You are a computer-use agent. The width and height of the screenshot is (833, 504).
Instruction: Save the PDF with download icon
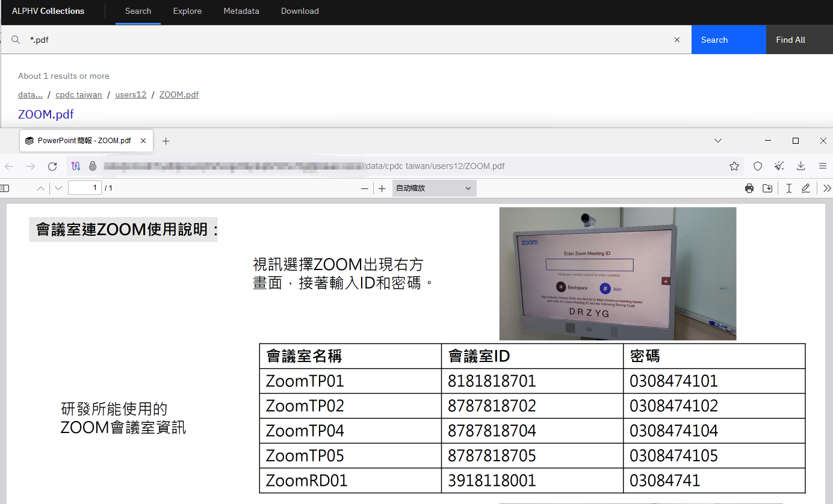767,188
